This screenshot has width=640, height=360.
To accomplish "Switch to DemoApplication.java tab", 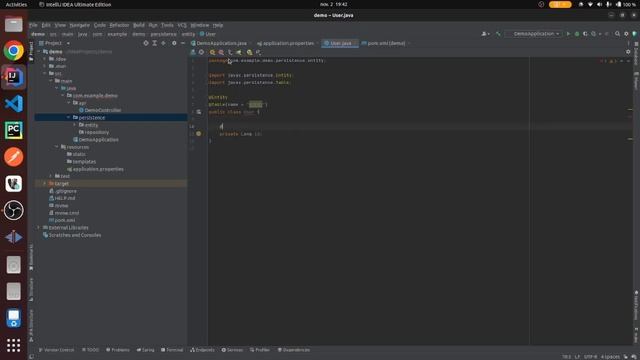I will pos(222,43).
